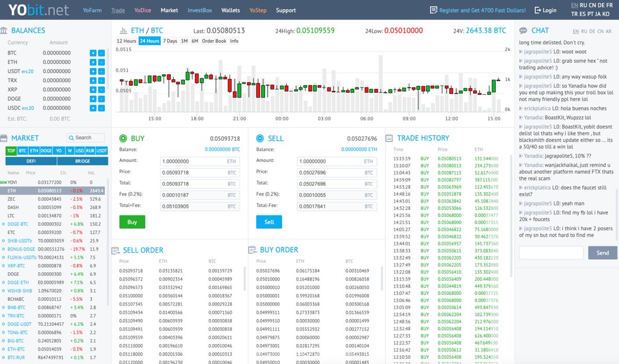619x364 pixels.
Task: Open the YoFarm menu item
Action: point(92,10)
